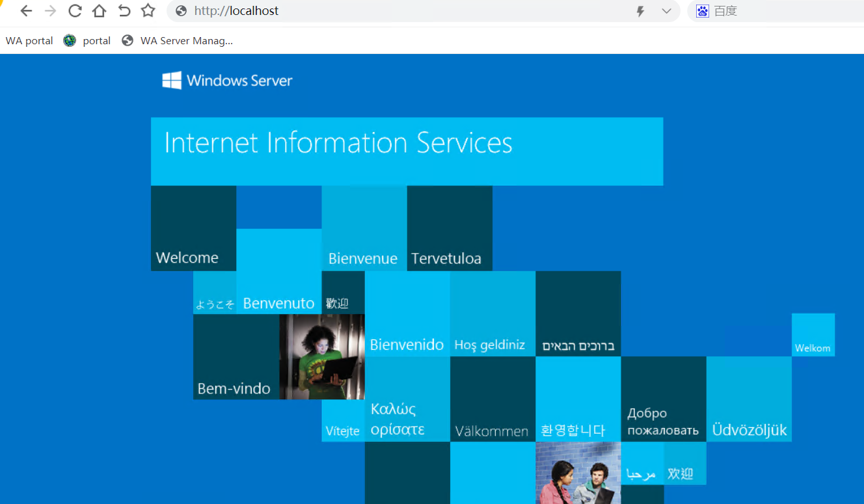Open the WA portal bookmark
864x504 pixels.
29,40
